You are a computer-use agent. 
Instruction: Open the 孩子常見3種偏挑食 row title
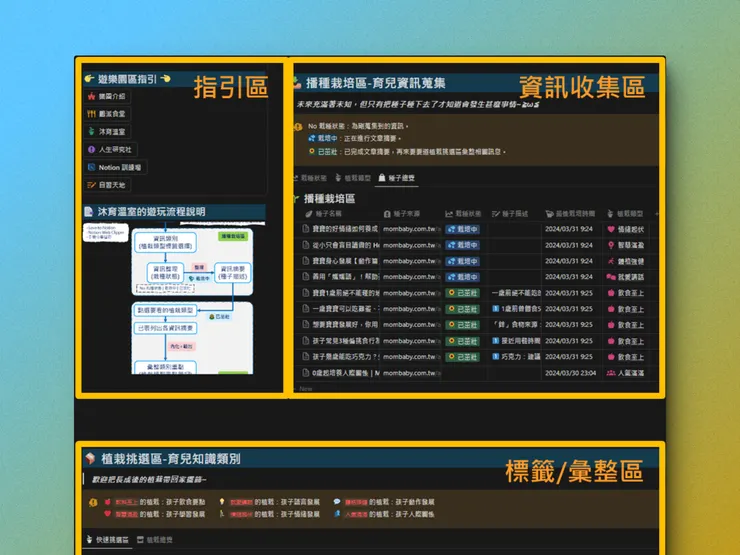(x=345, y=341)
